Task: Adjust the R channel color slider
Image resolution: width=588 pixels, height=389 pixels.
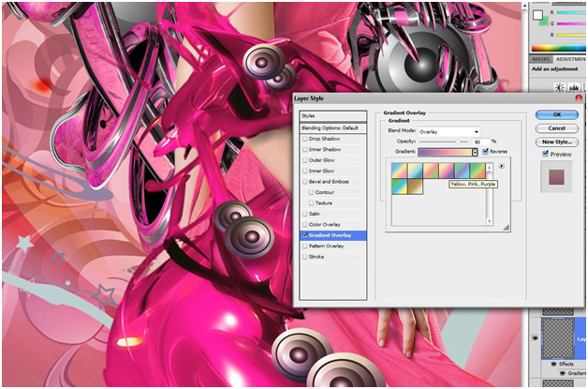Action: point(571,12)
